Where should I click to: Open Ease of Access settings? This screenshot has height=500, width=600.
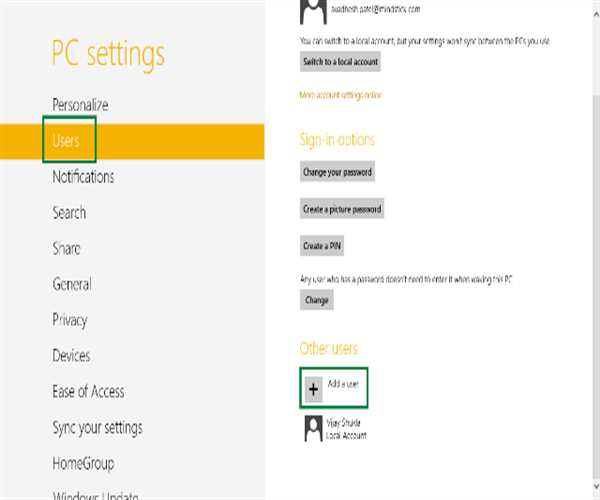[88, 392]
